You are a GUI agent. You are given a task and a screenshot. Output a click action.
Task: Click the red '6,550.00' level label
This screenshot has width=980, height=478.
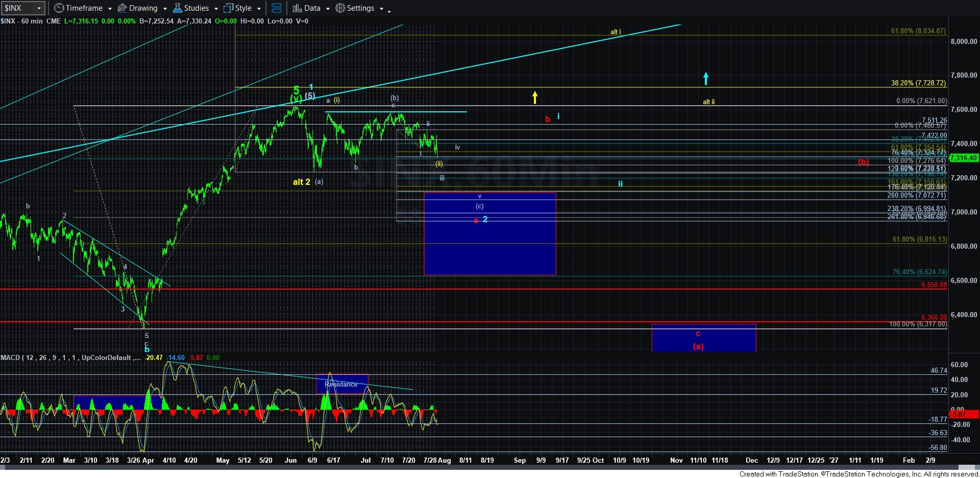pos(934,284)
